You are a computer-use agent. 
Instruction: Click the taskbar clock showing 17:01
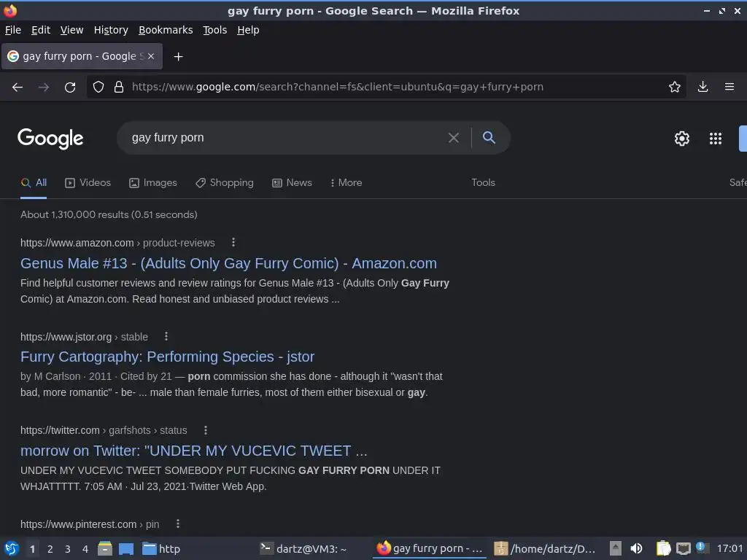(x=729, y=548)
